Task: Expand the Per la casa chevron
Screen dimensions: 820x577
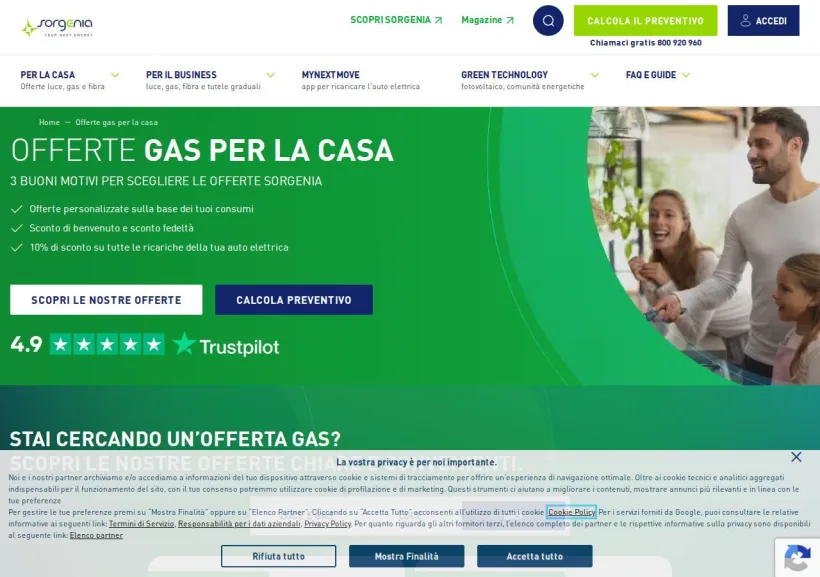Action: [115, 75]
